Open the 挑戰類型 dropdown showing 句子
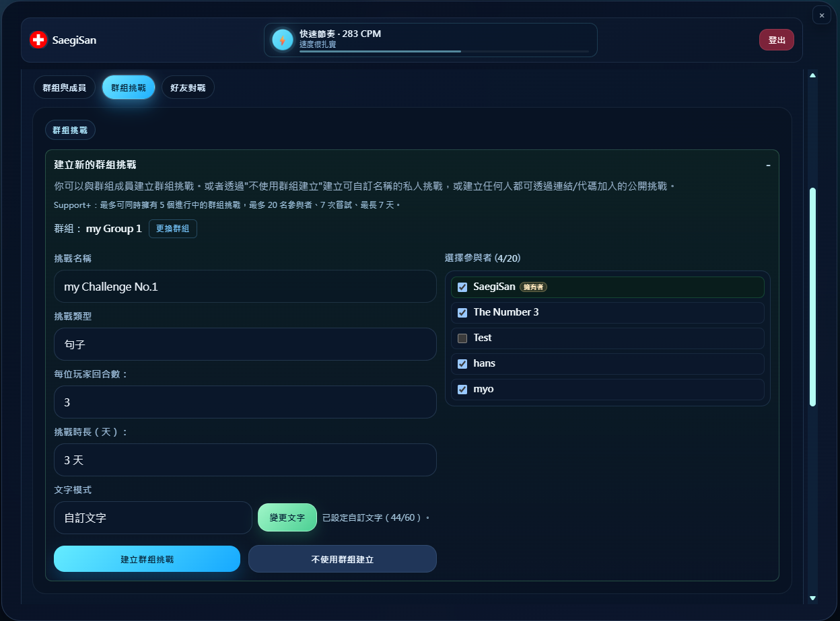 [x=245, y=344]
